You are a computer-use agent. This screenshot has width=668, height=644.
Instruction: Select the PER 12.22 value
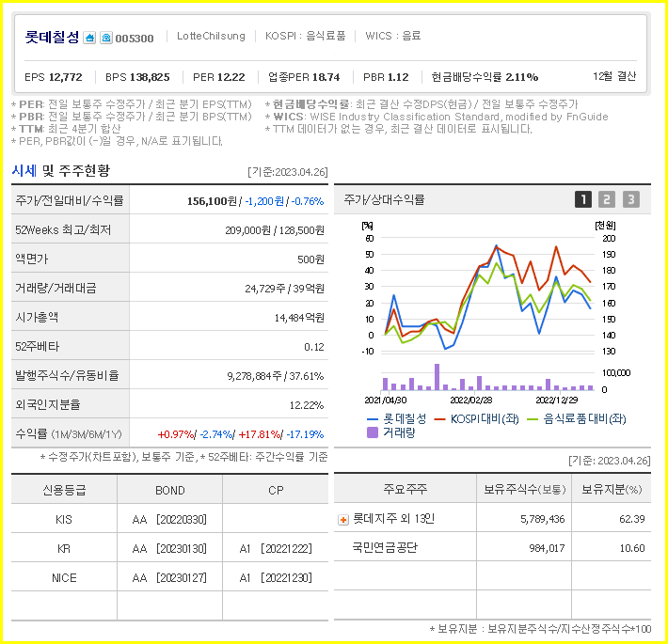(218, 77)
